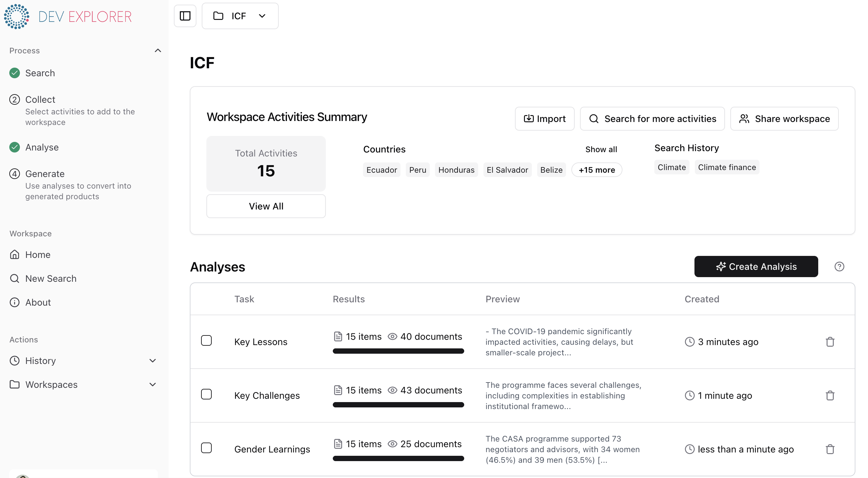
Task: Open New Search from the sidebar
Action: point(50,278)
